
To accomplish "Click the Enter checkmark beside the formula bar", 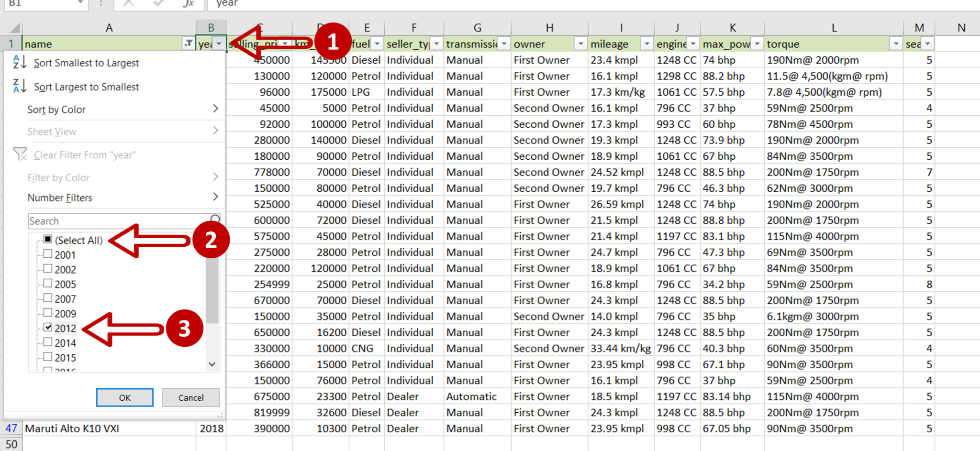I will click(158, 3).
